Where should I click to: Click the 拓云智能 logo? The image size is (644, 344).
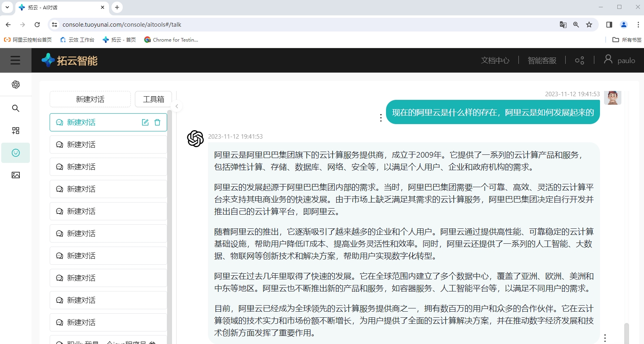[x=69, y=60]
